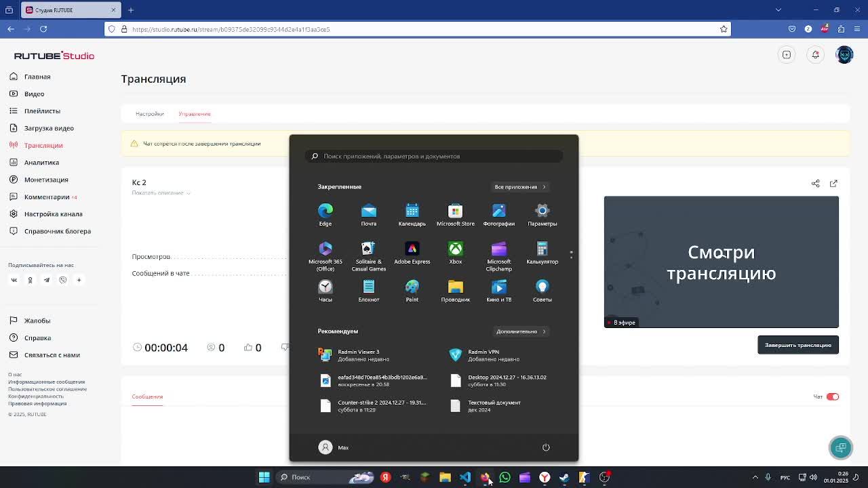The image size is (868, 488).
Task: Launch Календарь from the Start menu
Action: point(412,214)
